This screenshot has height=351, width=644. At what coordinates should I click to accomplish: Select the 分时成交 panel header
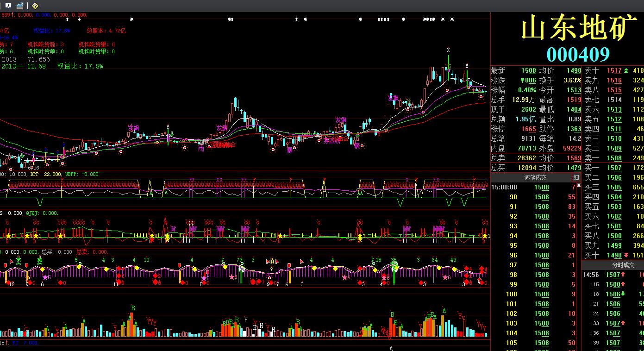point(624,265)
